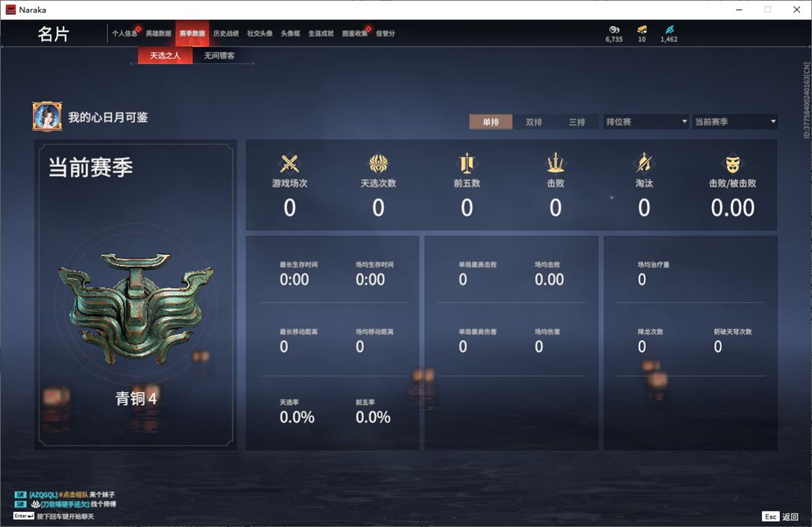Click the 当前赛季 heading in rank card

tap(91, 167)
